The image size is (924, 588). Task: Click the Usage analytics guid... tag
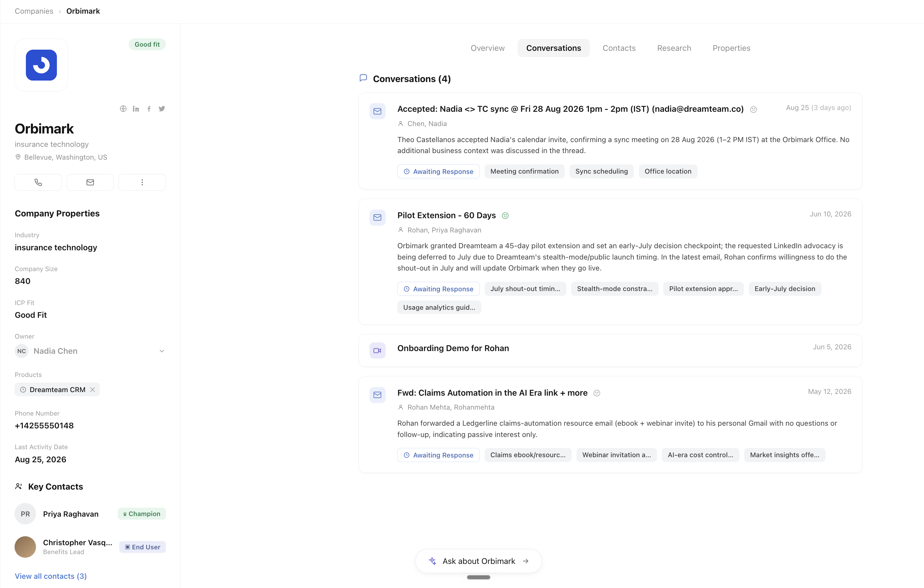point(439,307)
